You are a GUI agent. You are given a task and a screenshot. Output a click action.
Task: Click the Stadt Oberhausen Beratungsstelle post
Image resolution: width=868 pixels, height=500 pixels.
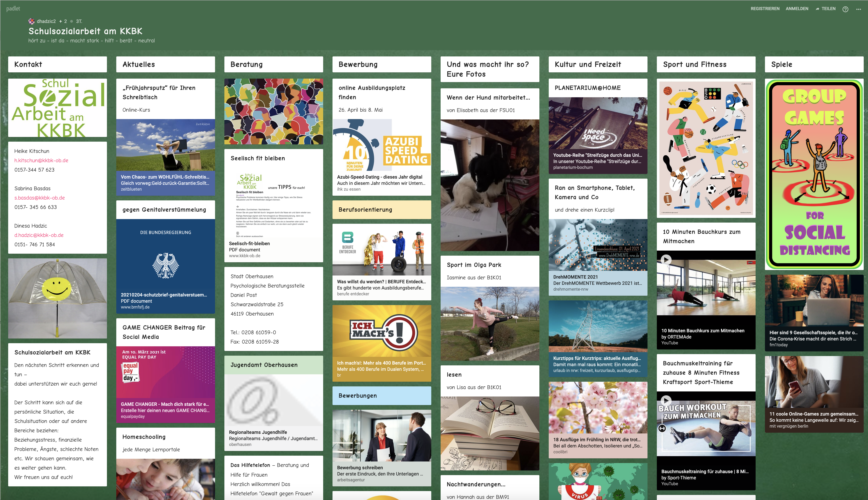tap(274, 309)
